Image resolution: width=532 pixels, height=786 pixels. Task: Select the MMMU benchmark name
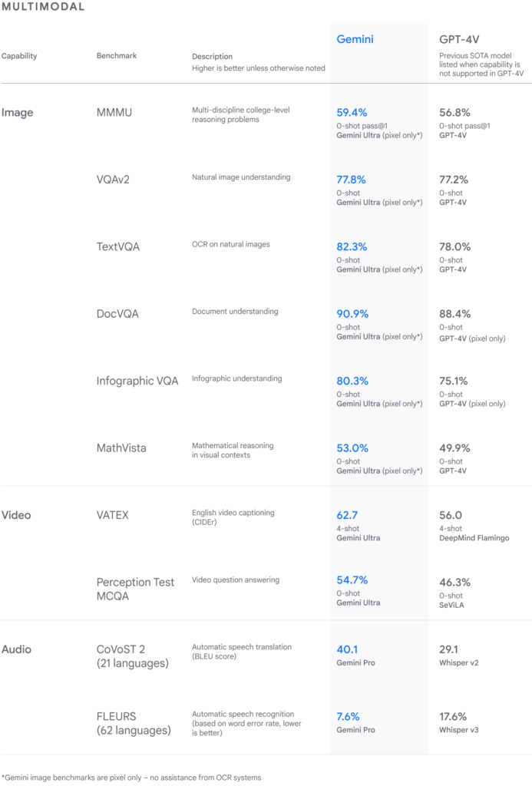114,113
